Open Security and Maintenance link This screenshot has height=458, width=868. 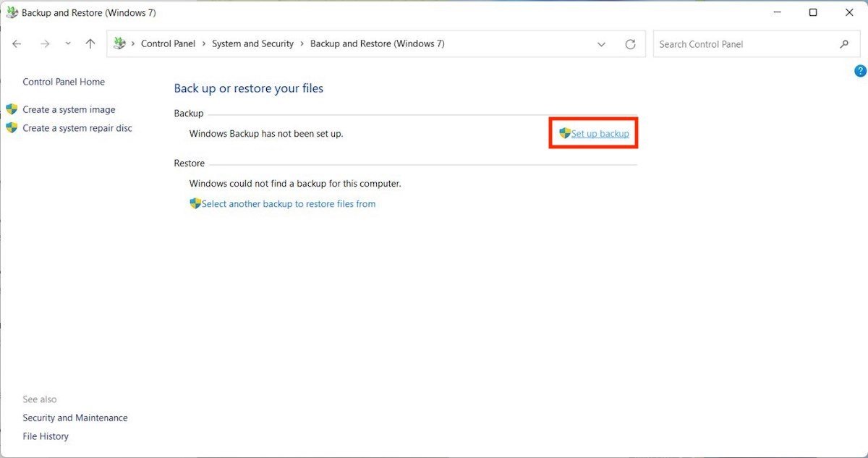point(75,417)
